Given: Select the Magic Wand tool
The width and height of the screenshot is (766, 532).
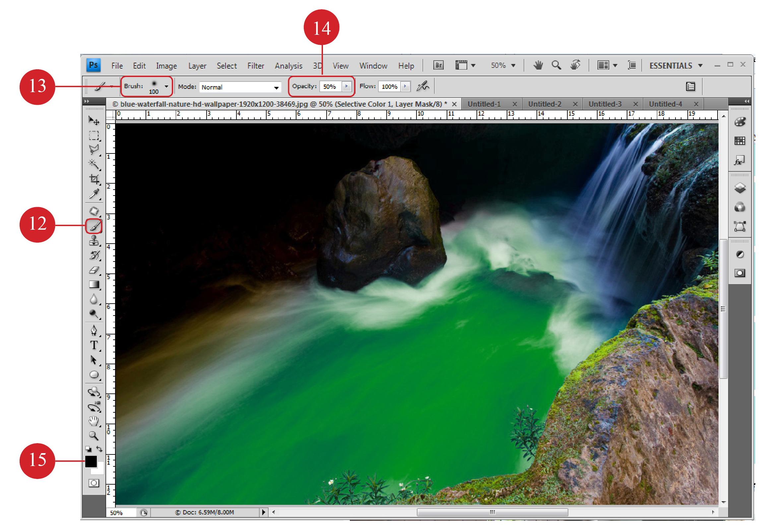Looking at the screenshot, I should click(x=94, y=164).
